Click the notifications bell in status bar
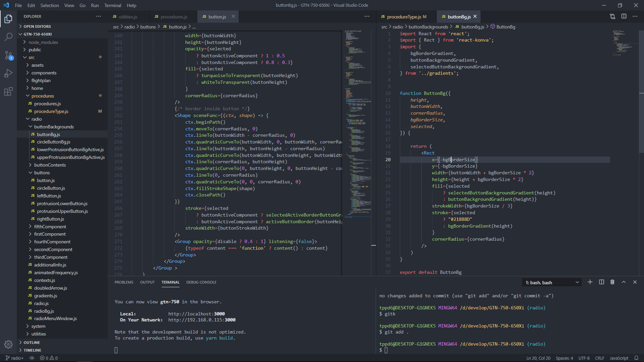644x362 pixels. (x=636, y=358)
